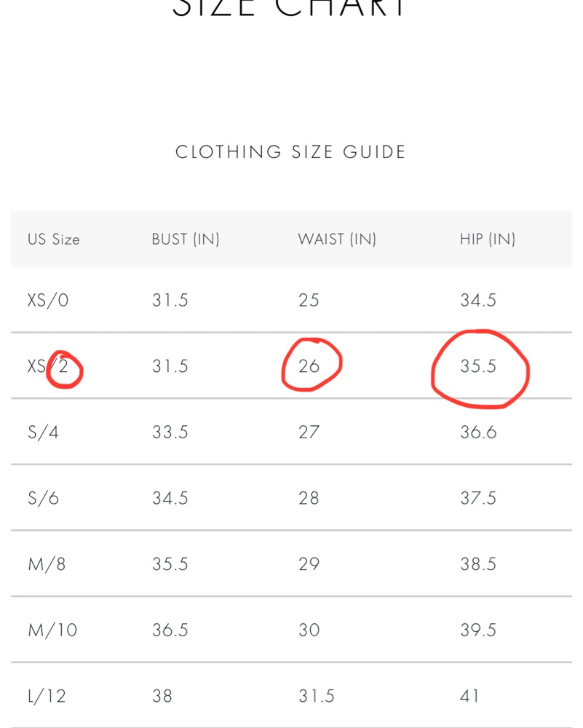Click the HIP (IN) column header

488,239
